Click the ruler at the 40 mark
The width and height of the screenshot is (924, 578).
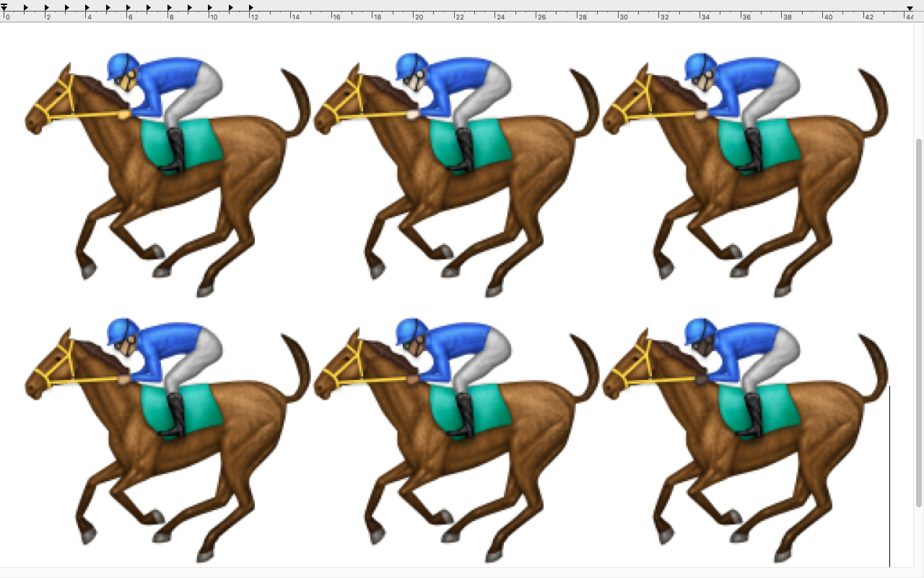pyautogui.click(x=829, y=16)
